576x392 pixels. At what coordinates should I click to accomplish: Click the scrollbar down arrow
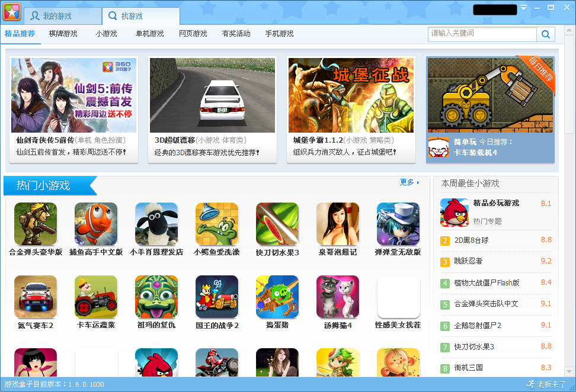coord(569,372)
